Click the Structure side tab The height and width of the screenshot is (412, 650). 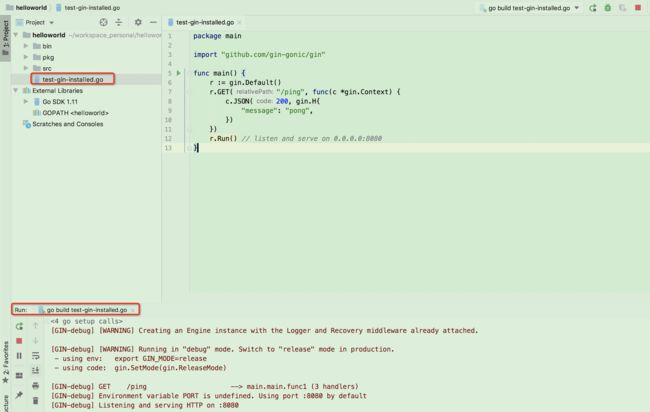coord(5,403)
